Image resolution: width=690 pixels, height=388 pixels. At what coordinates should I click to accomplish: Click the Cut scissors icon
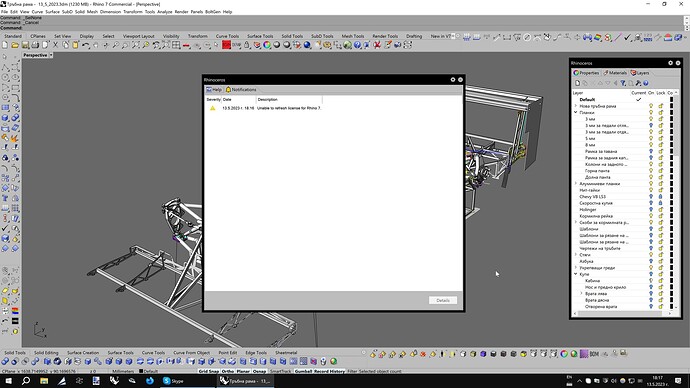[55, 45]
